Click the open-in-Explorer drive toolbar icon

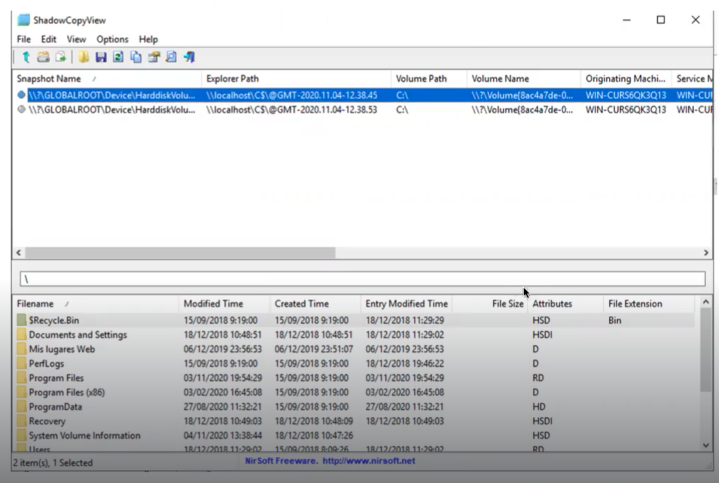point(43,57)
